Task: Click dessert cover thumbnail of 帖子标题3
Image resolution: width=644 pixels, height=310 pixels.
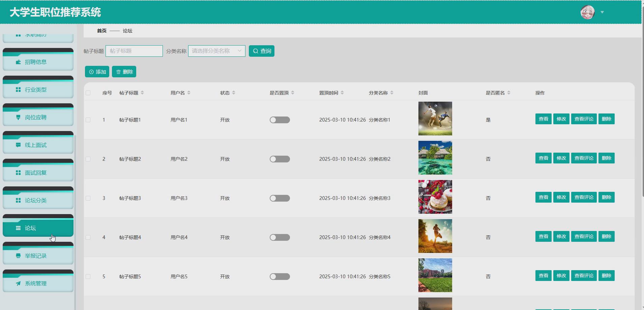Action: click(x=435, y=197)
